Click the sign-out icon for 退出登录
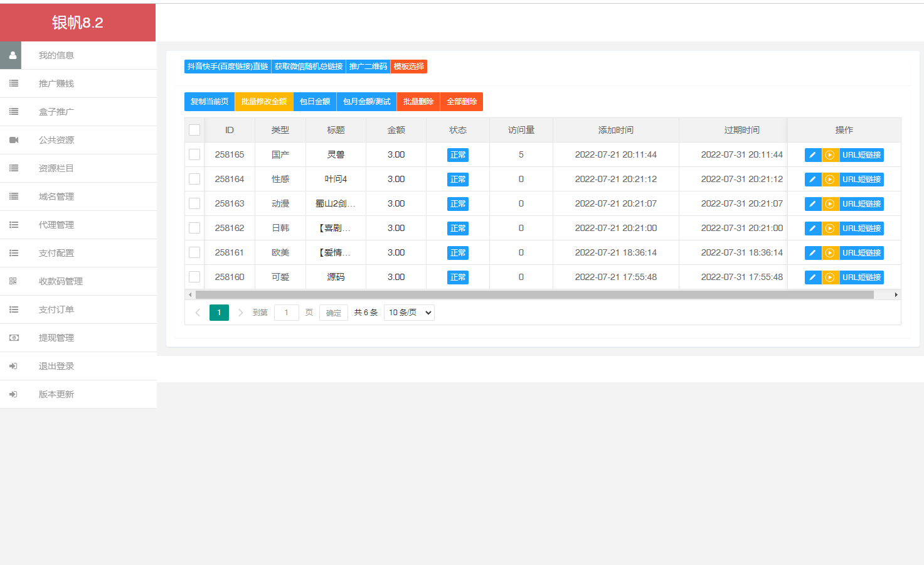 tap(13, 366)
